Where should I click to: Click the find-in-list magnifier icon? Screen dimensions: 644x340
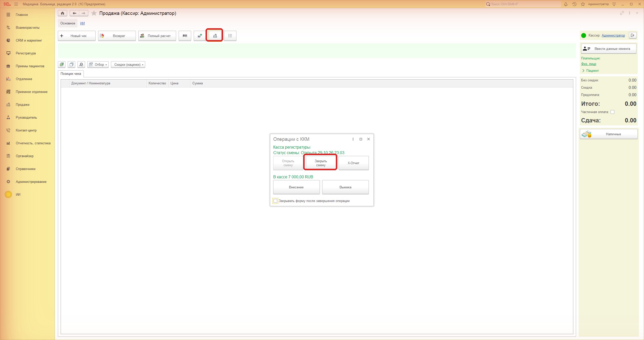point(81,64)
